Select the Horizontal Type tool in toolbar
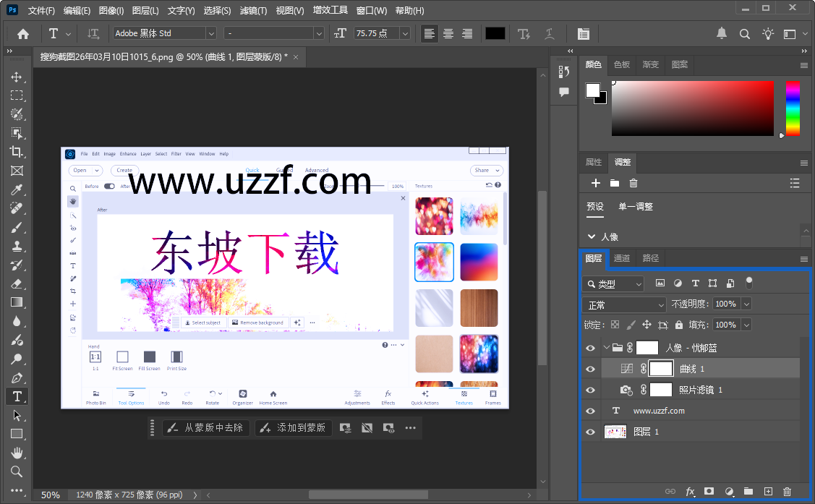This screenshot has height=504, width=815. pyautogui.click(x=17, y=396)
